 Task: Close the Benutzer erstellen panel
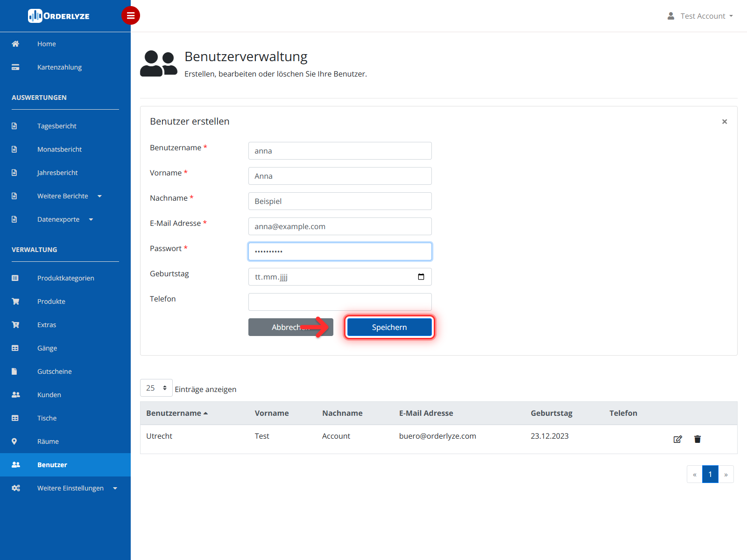(x=725, y=121)
